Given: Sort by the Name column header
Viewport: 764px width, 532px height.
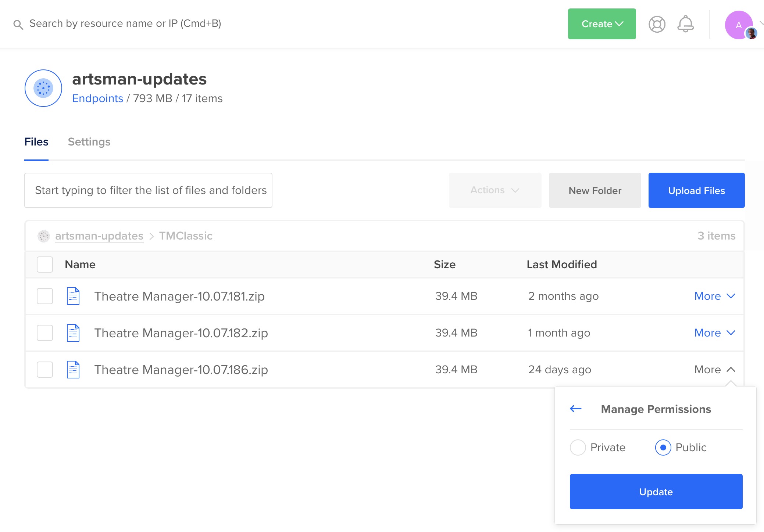Looking at the screenshot, I should tap(80, 265).
